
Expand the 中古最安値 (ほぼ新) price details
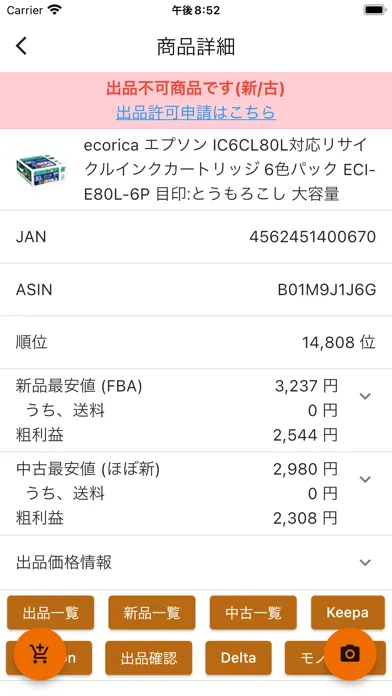tap(365, 479)
